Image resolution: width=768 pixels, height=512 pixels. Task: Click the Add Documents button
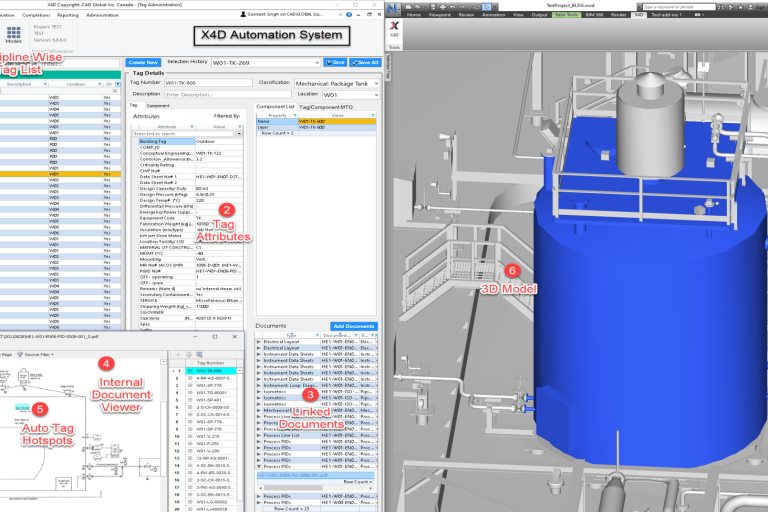[354, 326]
